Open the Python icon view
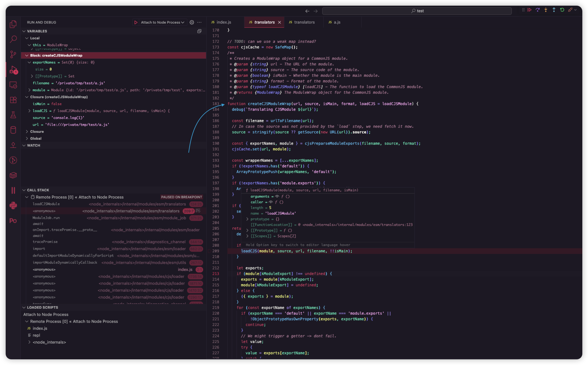Image resolution: width=588 pixels, height=365 pixels. click(x=13, y=205)
